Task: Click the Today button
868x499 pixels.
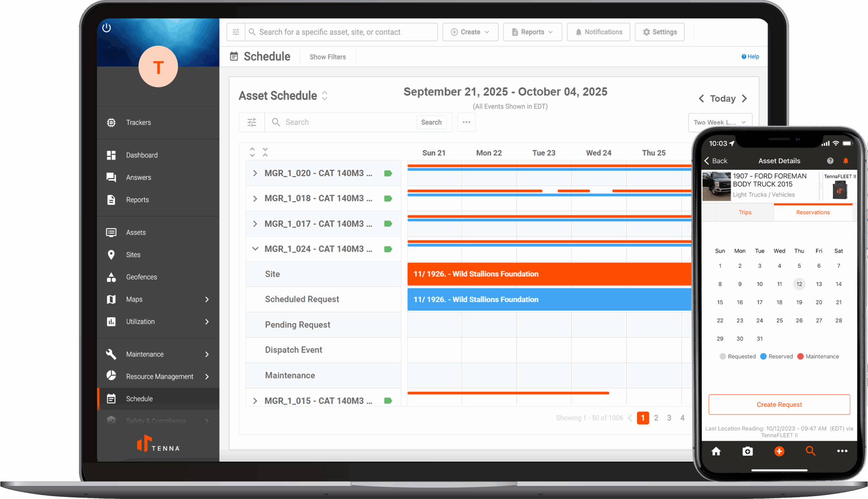Action: (x=723, y=98)
